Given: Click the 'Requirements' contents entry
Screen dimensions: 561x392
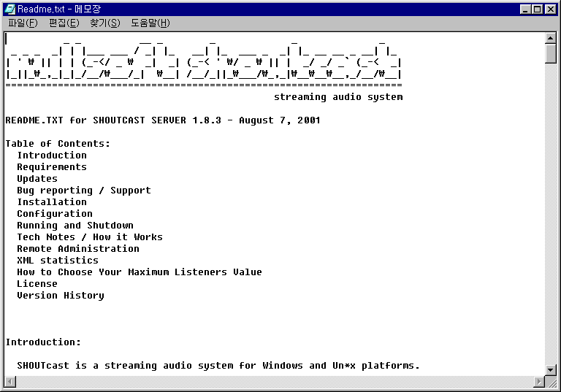Looking at the screenshot, I should coord(52,167).
